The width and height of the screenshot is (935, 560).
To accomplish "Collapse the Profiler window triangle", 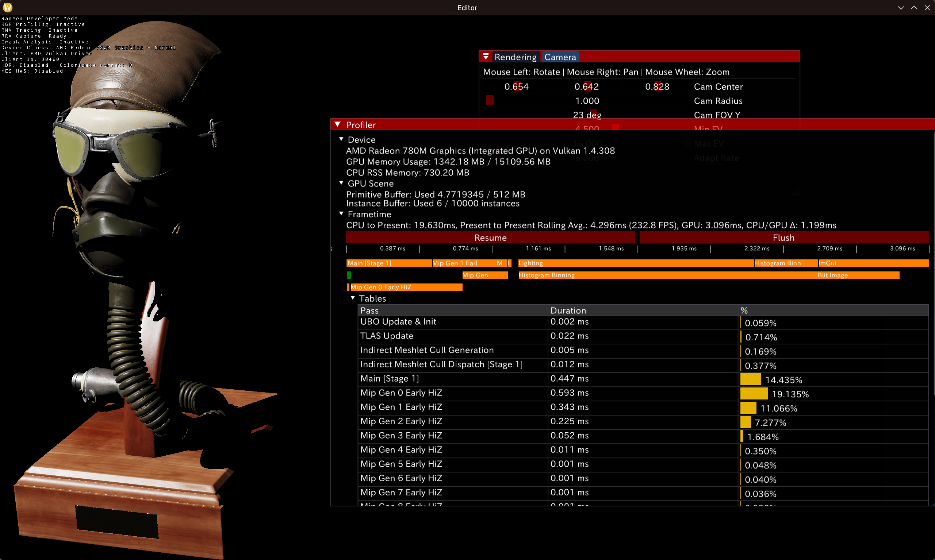I will 338,124.
